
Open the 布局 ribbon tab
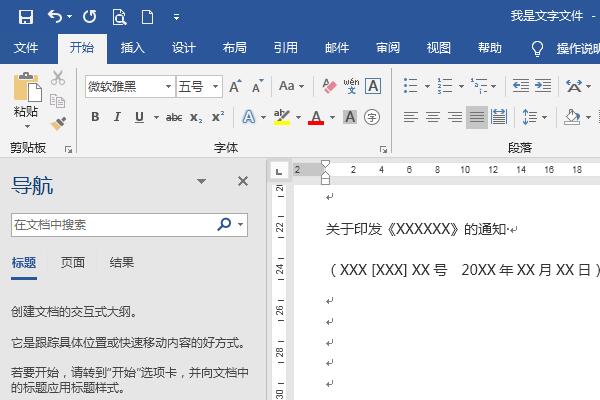235,48
